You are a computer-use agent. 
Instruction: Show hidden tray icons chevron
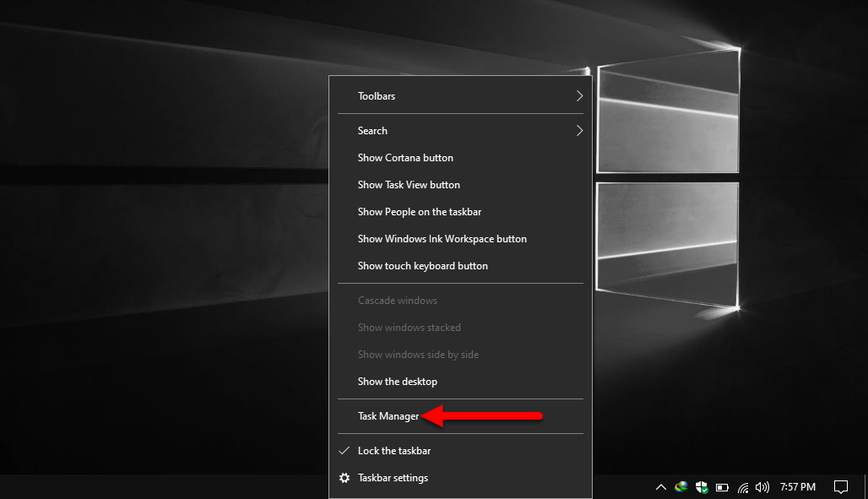(x=660, y=487)
